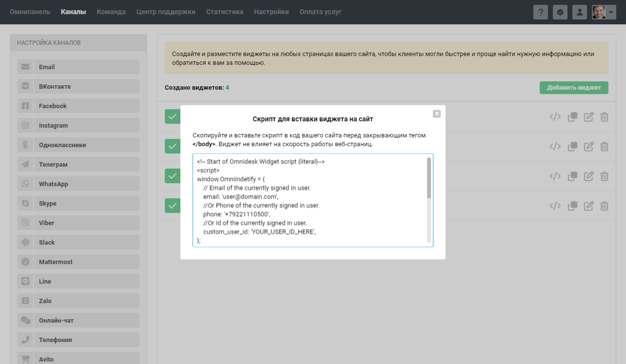Click the Telegram paper plane icon
The width and height of the screenshot is (626, 364).
pyautogui.click(x=25, y=164)
